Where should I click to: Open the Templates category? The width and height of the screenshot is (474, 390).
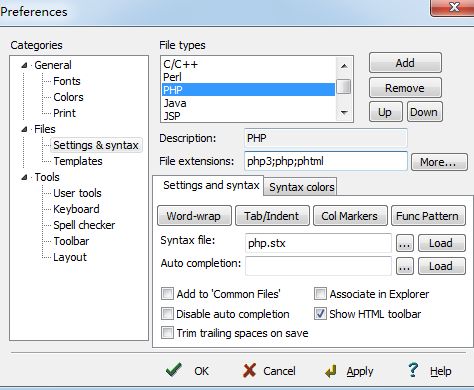point(78,161)
